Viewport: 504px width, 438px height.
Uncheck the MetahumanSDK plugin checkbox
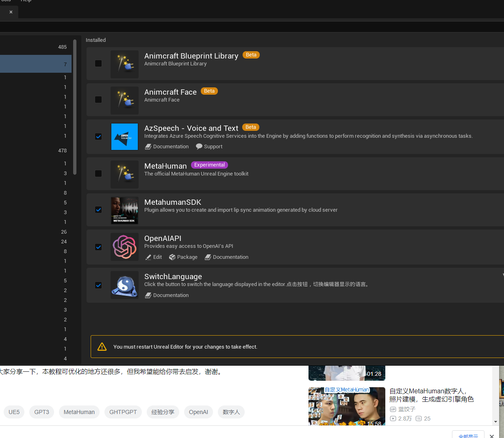(x=98, y=210)
